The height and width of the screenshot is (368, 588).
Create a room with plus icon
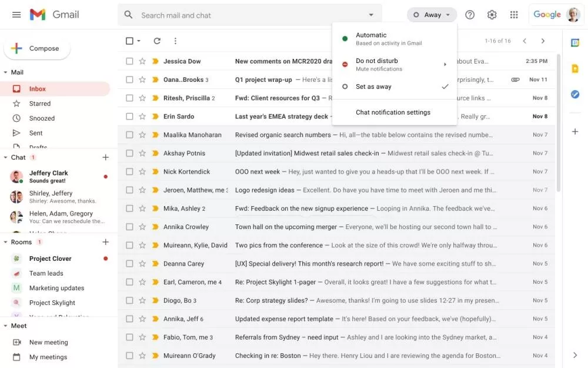[x=106, y=242]
